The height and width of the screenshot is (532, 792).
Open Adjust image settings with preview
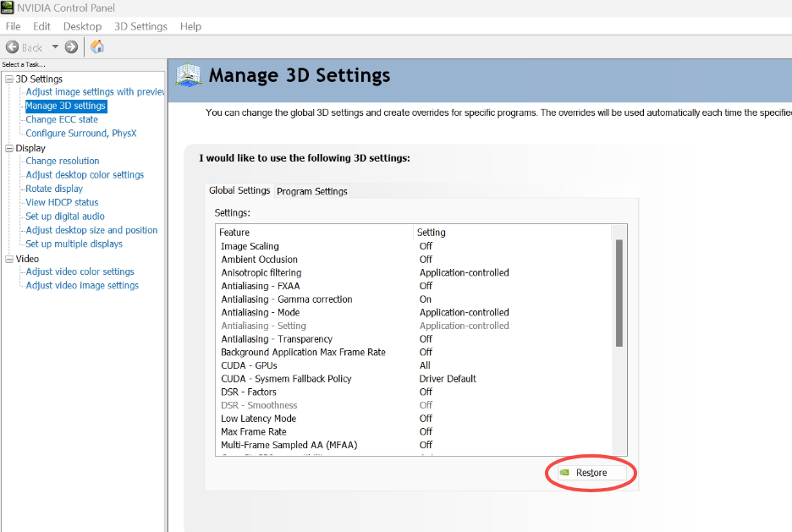click(95, 92)
